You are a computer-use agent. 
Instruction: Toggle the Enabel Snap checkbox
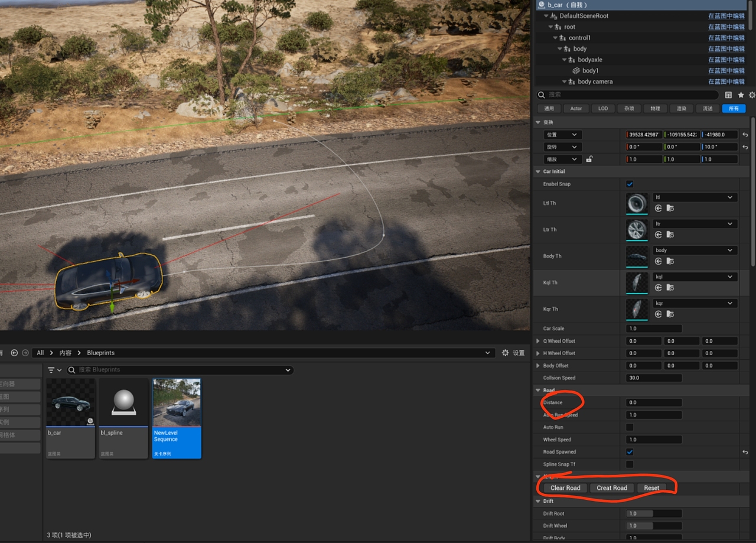[630, 184]
